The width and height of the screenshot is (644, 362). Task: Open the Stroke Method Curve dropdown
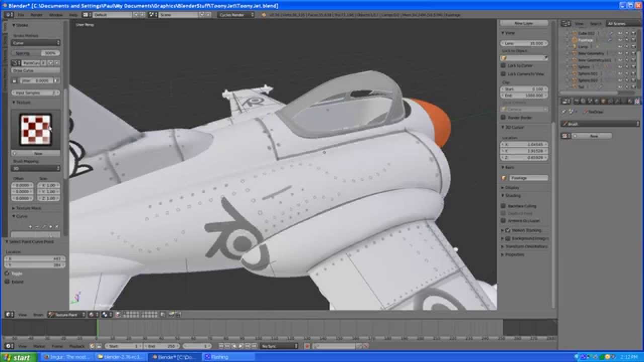pos(36,43)
